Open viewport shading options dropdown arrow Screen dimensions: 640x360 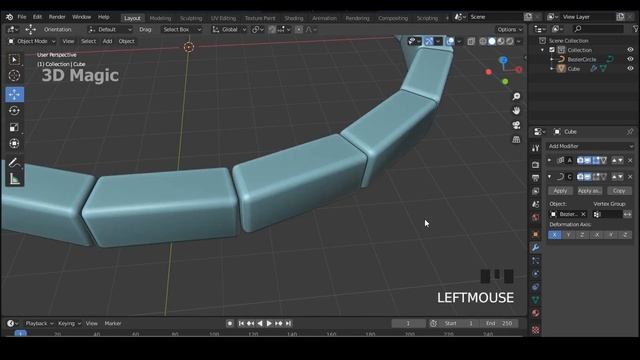pyautogui.click(x=519, y=41)
